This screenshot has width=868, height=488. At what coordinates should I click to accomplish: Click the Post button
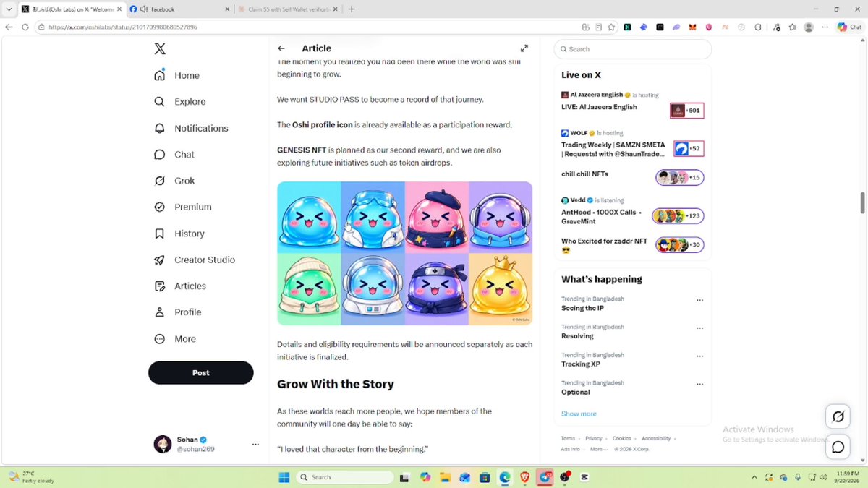[201, 373]
